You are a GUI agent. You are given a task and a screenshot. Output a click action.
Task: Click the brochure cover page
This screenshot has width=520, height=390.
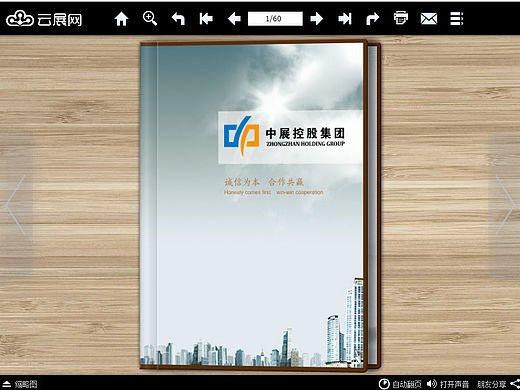point(254,205)
